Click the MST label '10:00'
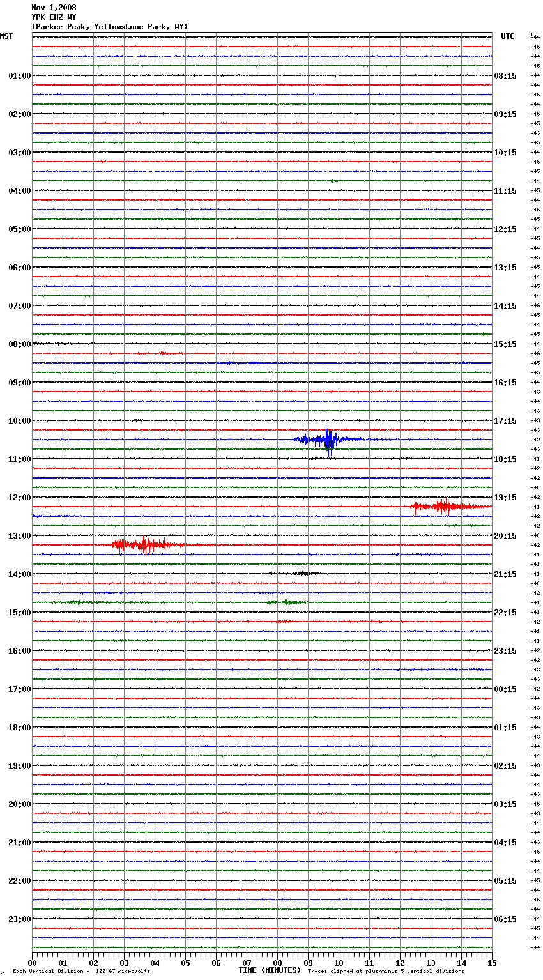Image resolution: width=543 pixels, height=980 pixels. click(x=20, y=421)
